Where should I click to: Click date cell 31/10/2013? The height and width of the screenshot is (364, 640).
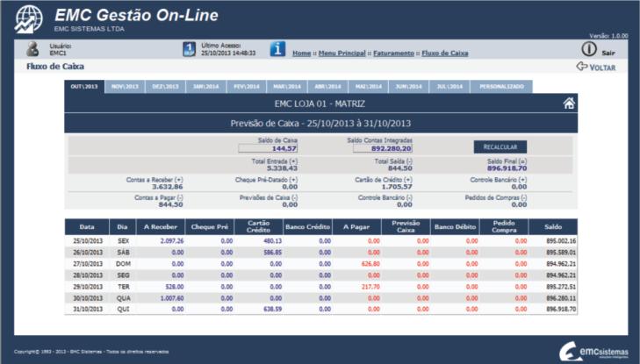pos(88,309)
